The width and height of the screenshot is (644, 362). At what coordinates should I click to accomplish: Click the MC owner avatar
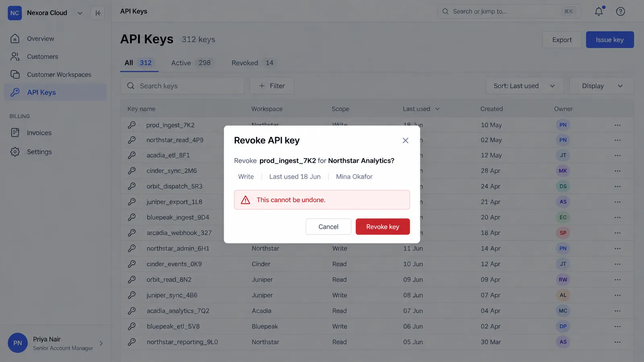tap(563, 311)
